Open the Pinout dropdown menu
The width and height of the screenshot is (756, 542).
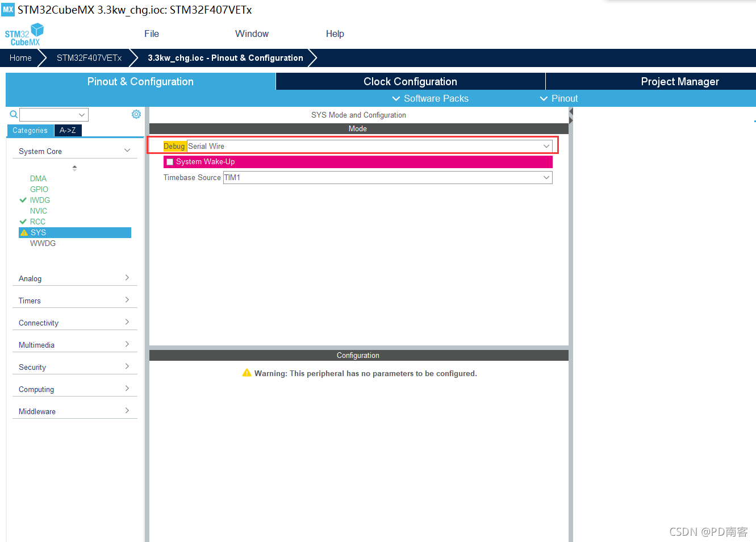pos(559,98)
